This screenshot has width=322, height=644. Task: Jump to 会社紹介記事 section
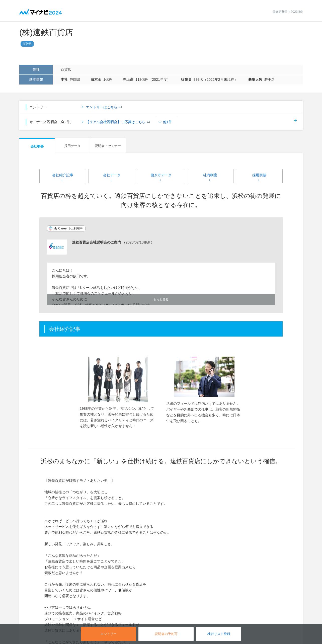pyautogui.click(x=63, y=176)
